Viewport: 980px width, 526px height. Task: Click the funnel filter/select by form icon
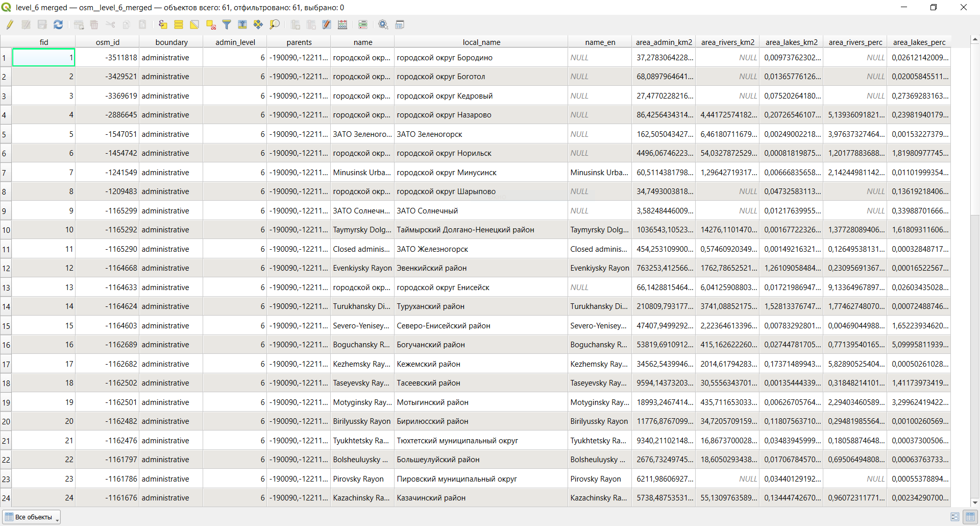click(227, 25)
